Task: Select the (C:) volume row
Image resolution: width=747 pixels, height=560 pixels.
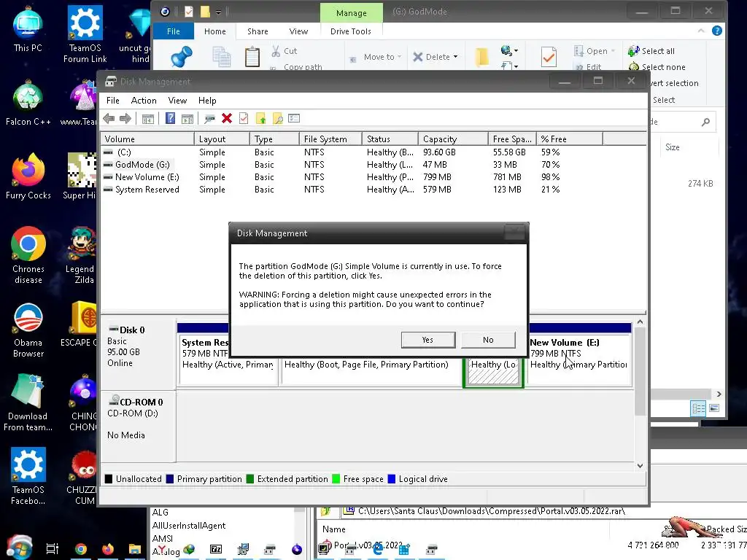Action: point(330,152)
